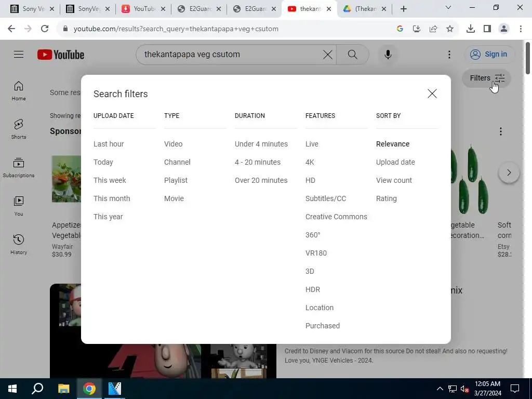Viewport: 532px width, 399px height.
Task: Enable the 360° filter
Action: (312, 235)
